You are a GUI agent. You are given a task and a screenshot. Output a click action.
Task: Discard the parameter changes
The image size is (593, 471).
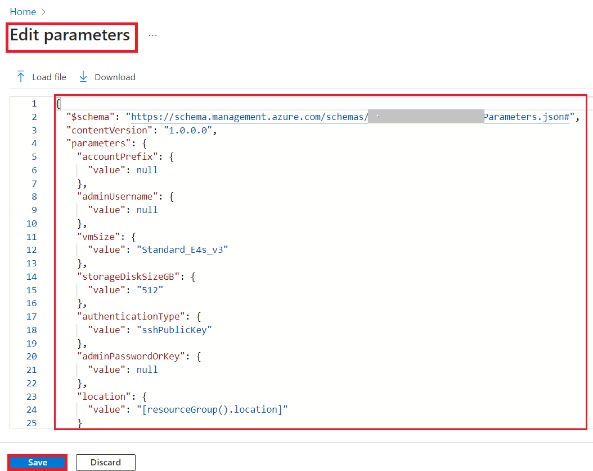click(x=106, y=462)
